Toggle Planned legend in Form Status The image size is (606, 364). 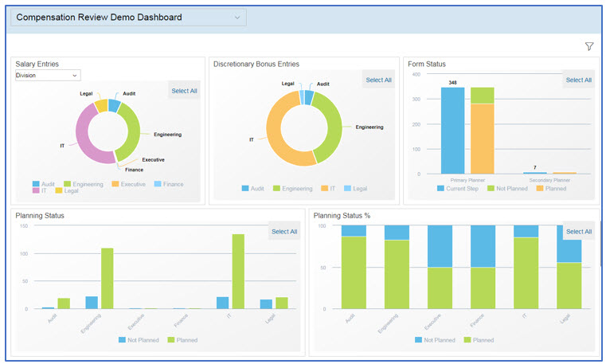tap(540, 188)
